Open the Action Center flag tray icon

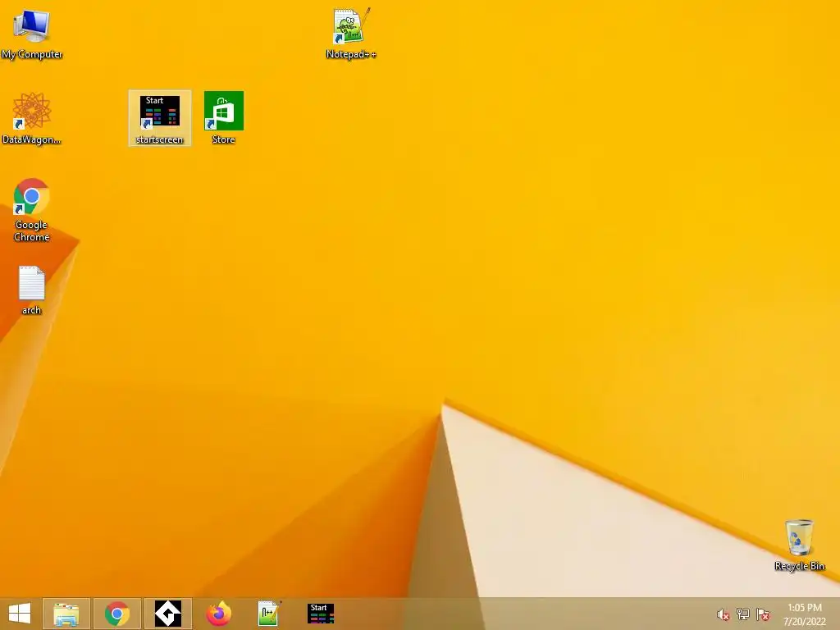tap(763, 614)
